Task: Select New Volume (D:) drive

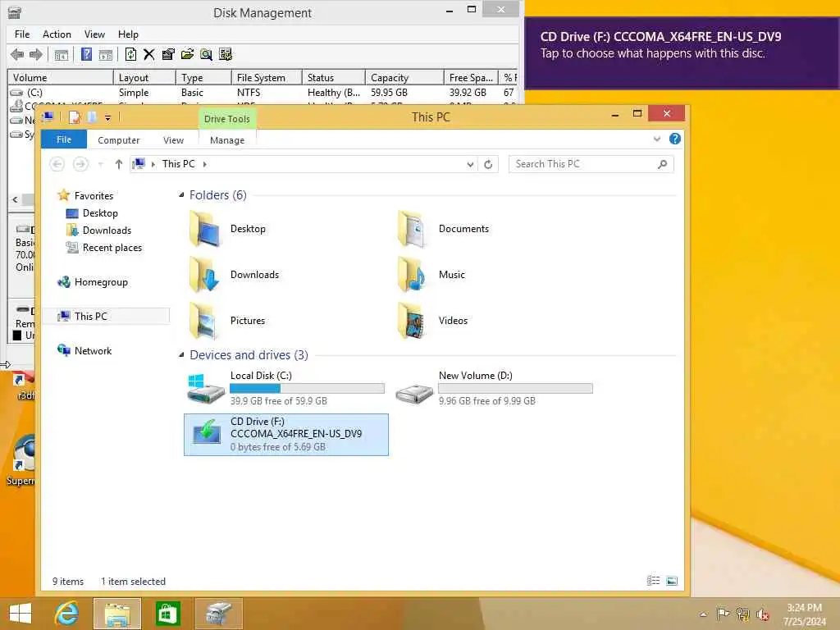Action: pos(494,389)
